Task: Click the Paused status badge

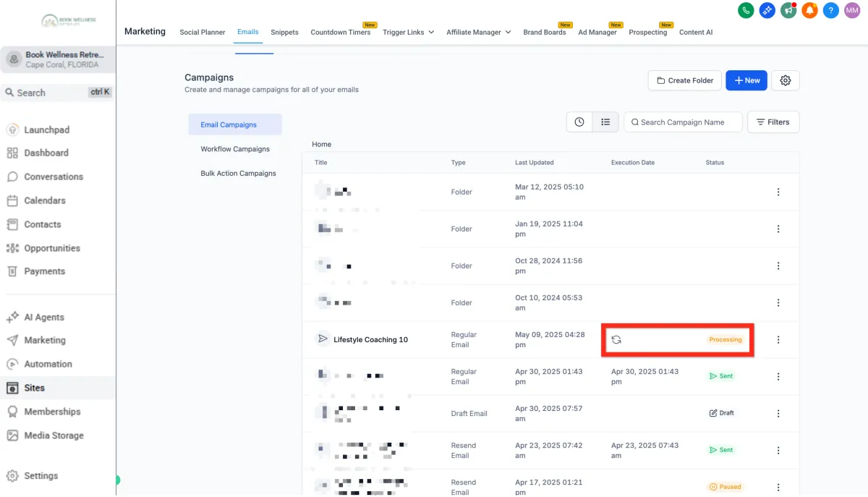Action: coord(726,487)
